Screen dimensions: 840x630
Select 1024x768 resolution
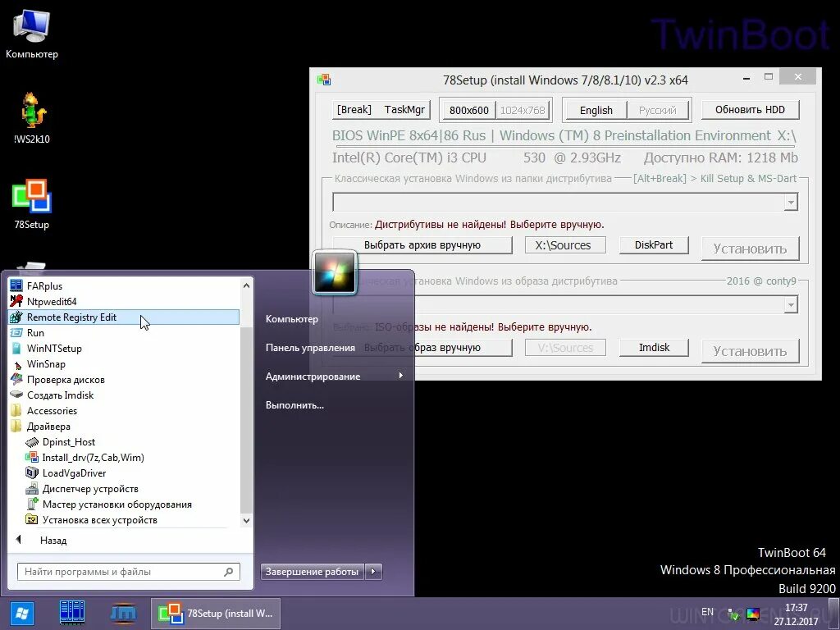[x=523, y=111]
